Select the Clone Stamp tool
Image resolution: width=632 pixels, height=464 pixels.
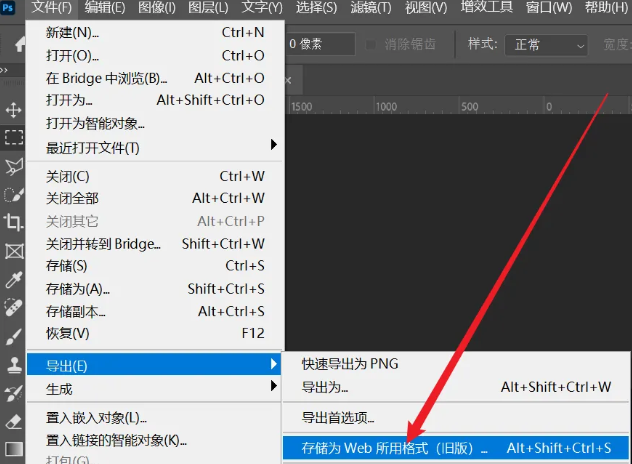pos(14,366)
